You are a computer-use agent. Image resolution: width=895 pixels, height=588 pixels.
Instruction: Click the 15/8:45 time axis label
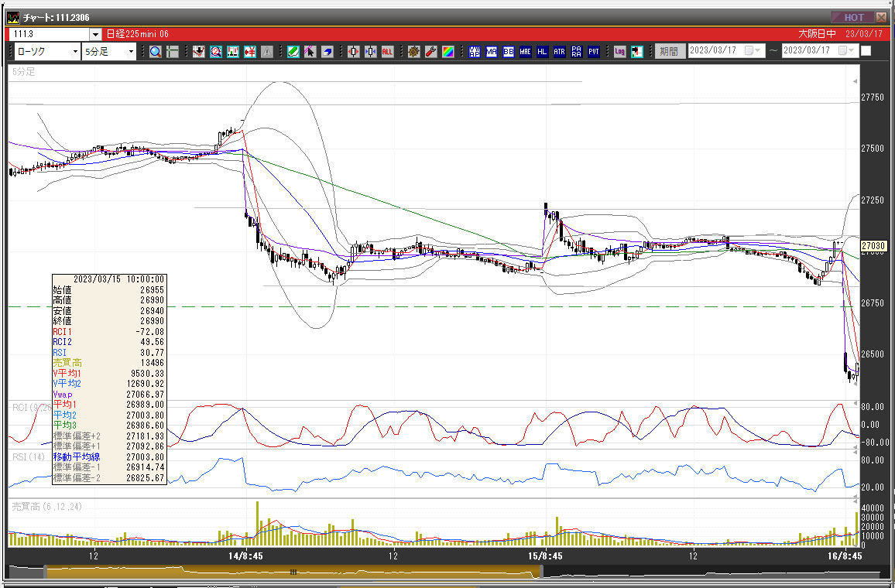pos(545,556)
